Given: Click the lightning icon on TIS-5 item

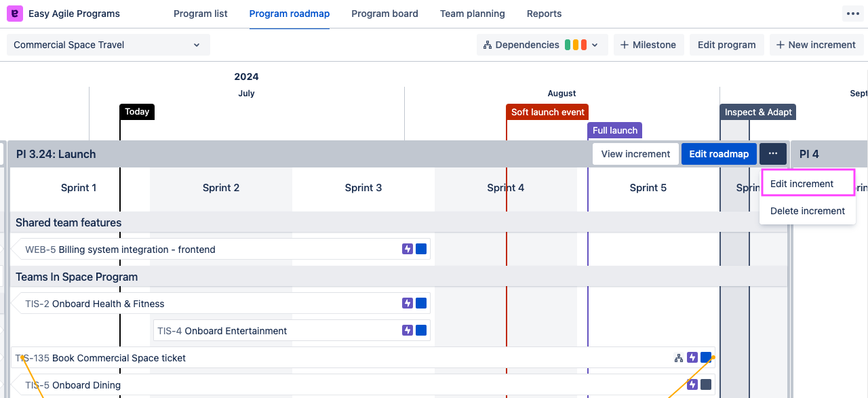Looking at the screenshot, I should click(692, 385).
